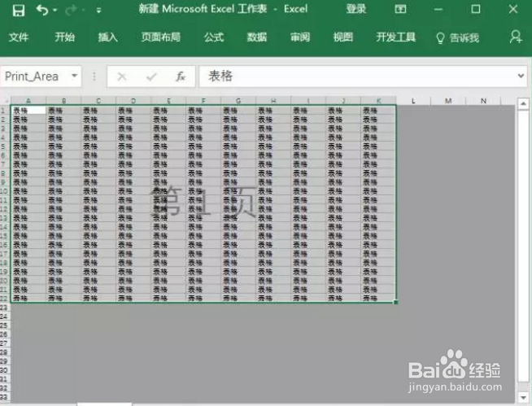The height and width of the screenshot is (406, 532).
Task: Click the print area corner fill handle
Action: [x=395, y=302]
